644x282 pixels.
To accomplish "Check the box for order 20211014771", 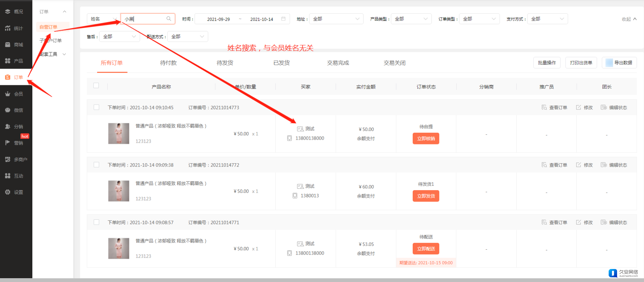I will coord(96,222).
